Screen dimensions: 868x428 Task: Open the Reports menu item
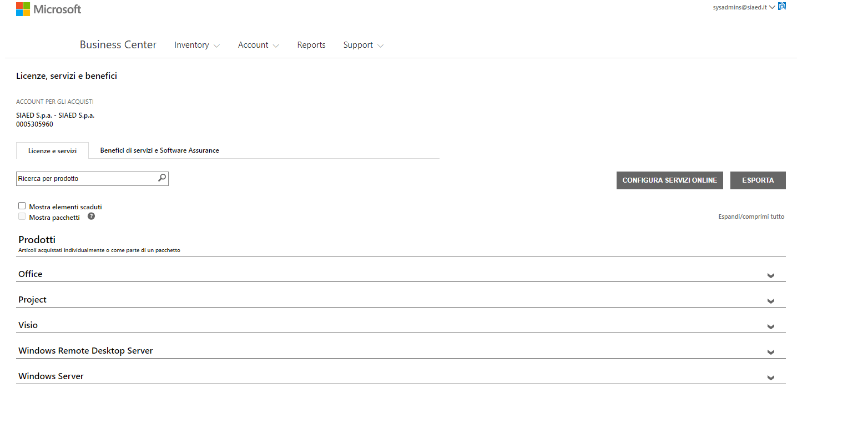click(x=311, y=45)
